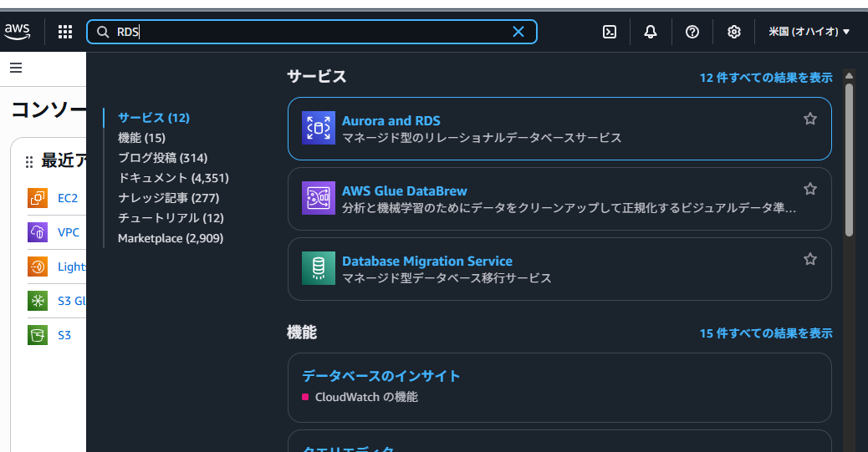868x452 pixels.
Task: Select the ブログ投稿 (314) category
Action: [162, 158]
